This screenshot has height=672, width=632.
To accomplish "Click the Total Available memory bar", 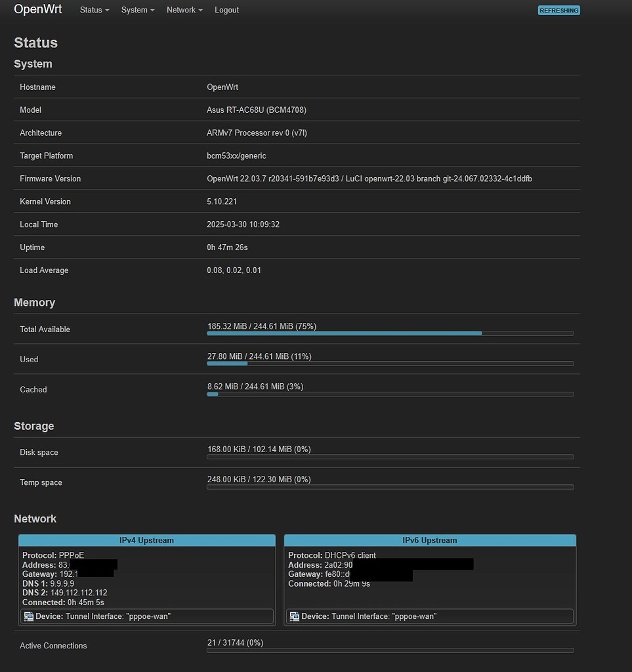I will (390, 333).
